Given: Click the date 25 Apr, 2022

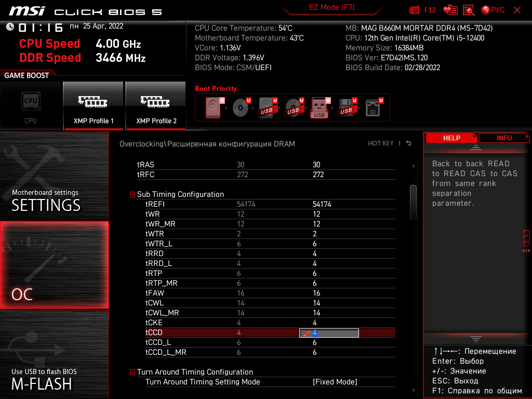Looking at the screenshot, I should [x=103, y=26].
